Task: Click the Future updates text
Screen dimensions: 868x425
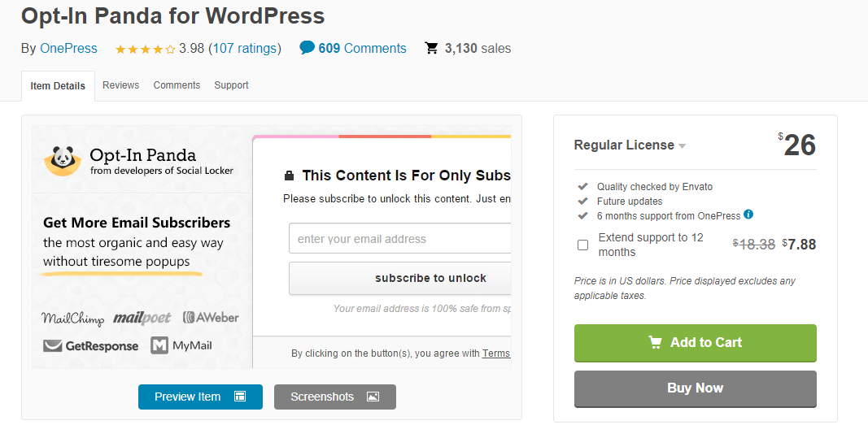Action: 630,202
